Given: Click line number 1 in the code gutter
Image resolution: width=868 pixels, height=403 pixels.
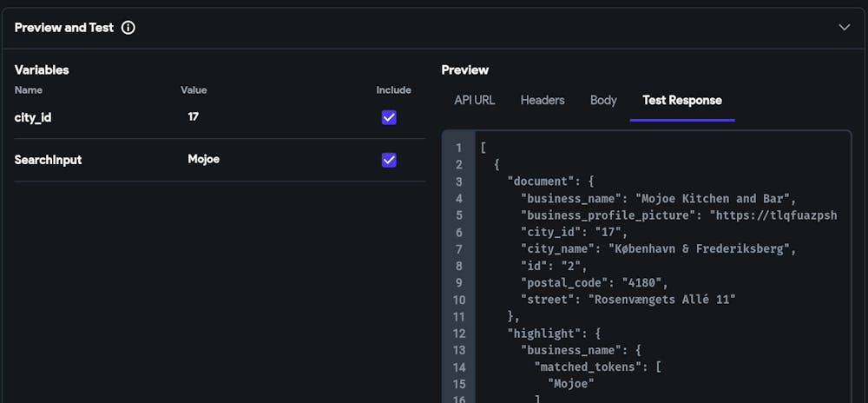Looking at the screenshot, I should pos(458,148).
